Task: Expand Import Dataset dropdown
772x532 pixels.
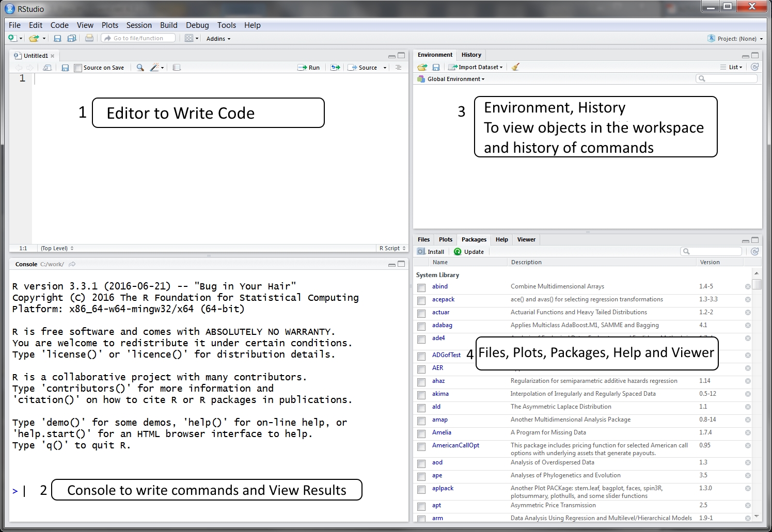Action: tap(476, 67)
